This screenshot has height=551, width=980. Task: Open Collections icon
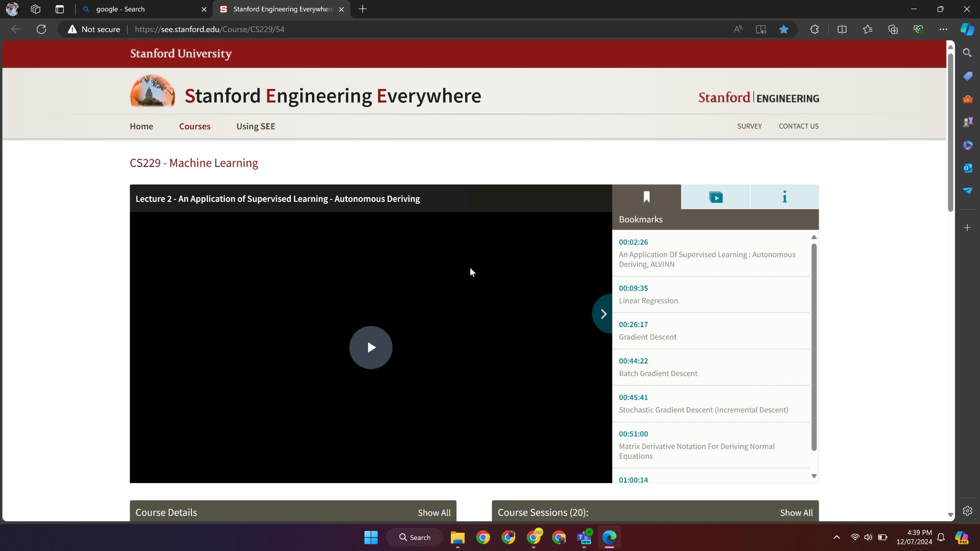coord(892,29)
